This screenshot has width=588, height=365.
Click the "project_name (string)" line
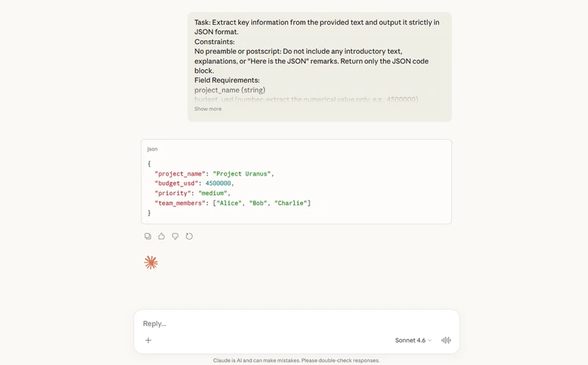(229, 90)
